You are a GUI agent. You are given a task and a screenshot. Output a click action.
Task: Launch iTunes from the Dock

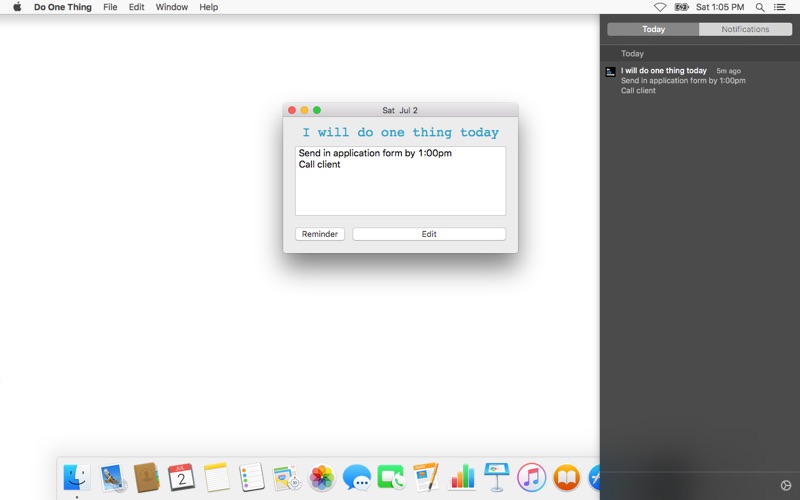pyautogui.click(x=532, y=478)
